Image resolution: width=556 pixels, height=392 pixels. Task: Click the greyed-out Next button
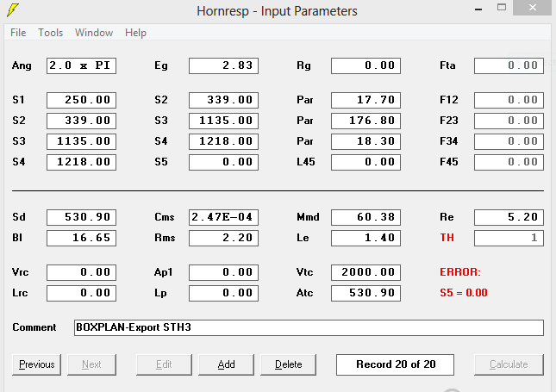(x=91, y=364)
